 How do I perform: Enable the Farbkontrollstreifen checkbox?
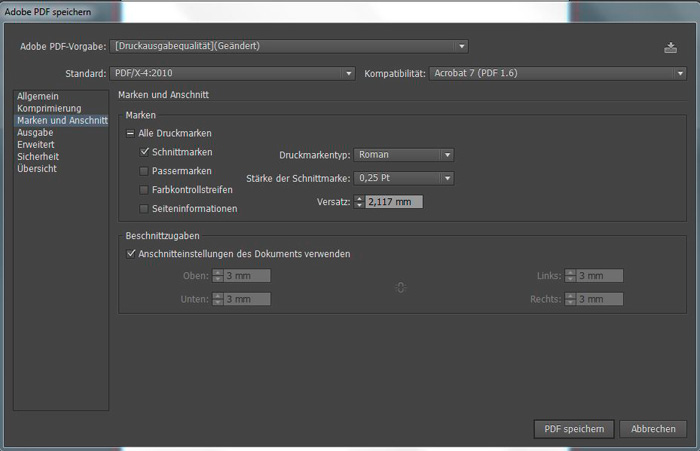coord(144,190)
